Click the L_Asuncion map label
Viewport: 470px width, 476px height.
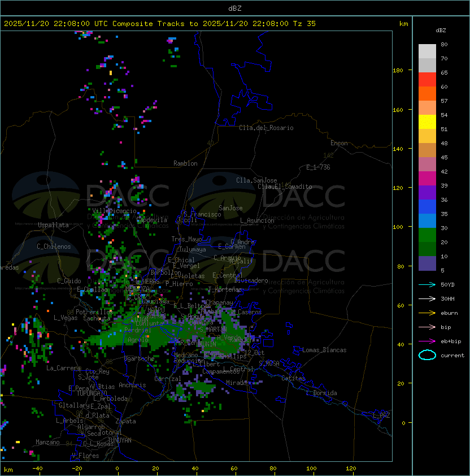(257, 220)
